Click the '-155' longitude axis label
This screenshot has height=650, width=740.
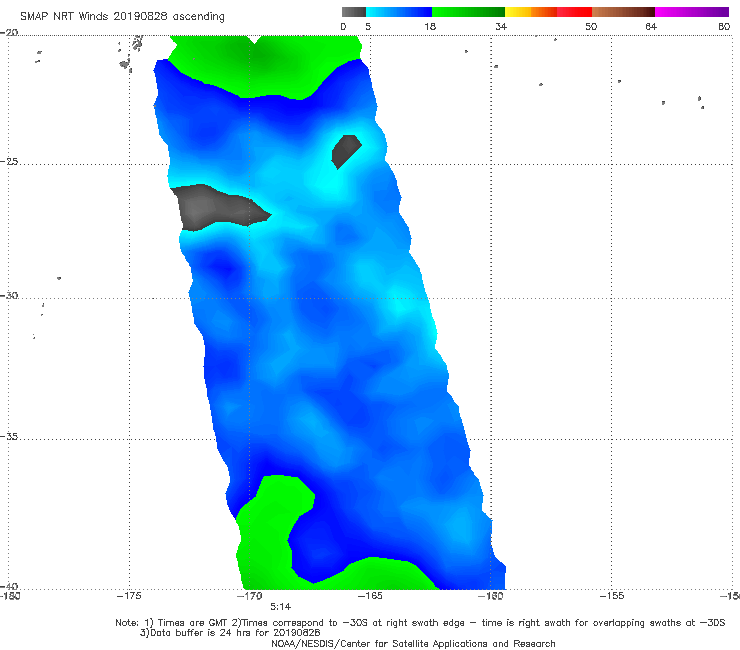coord(612,596)
